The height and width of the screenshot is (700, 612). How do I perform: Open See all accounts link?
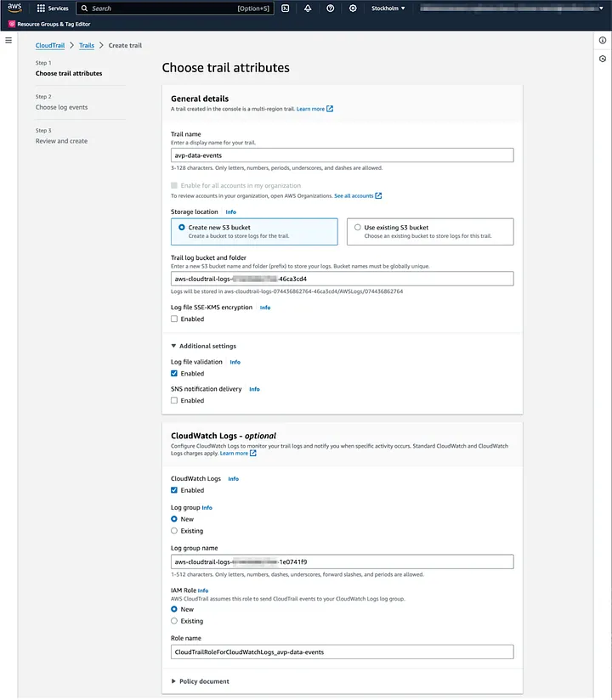click(x=354, y=195)
